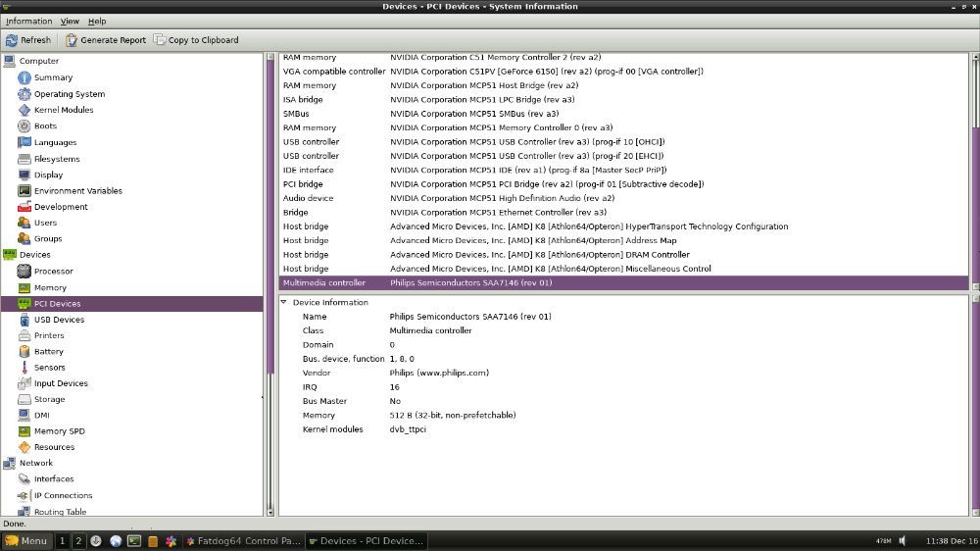Select IP Connections icon
The height and width of the screenshot is (551, 980).
(x=24, y=495)
